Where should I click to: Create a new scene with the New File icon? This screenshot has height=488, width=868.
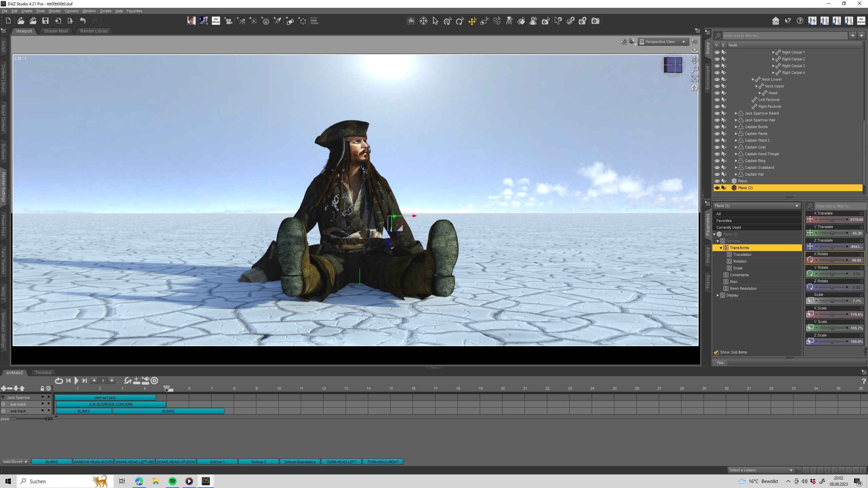point(8,21)
